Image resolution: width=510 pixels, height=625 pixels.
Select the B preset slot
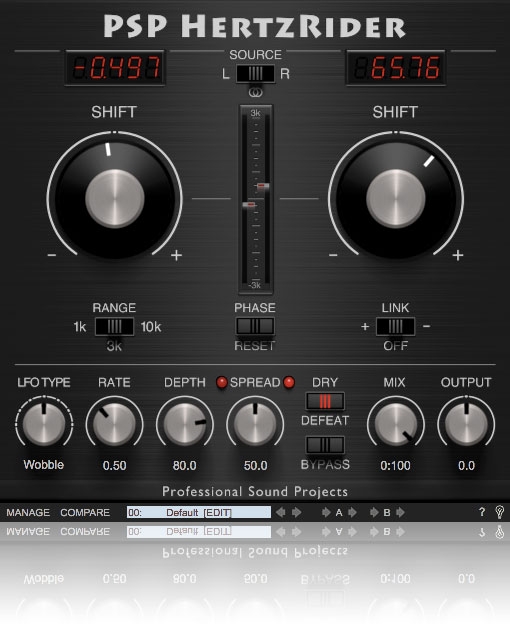click(x=387, y=512)
